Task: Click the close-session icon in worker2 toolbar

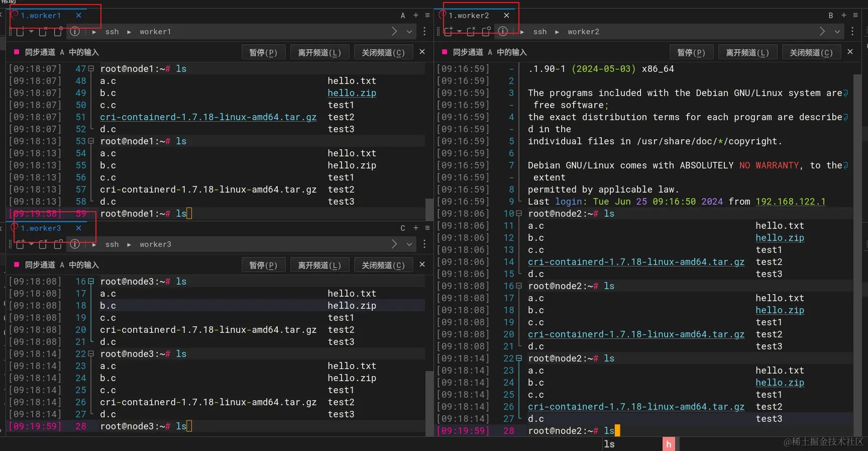Action: 471,32
